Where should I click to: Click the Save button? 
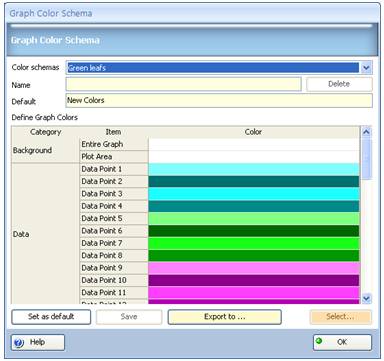pyautogui.click(x=129, y=317)
